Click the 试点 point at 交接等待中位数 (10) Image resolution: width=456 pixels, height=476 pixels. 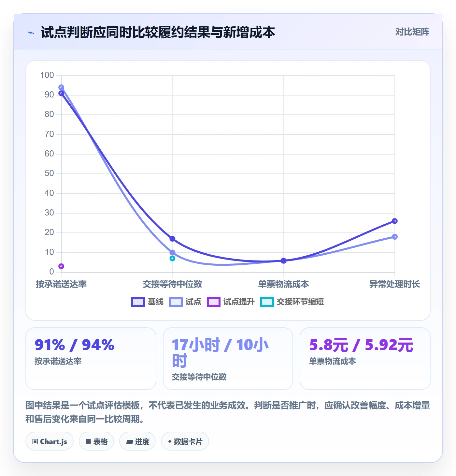pyautogui.click(x=172, y=253)
